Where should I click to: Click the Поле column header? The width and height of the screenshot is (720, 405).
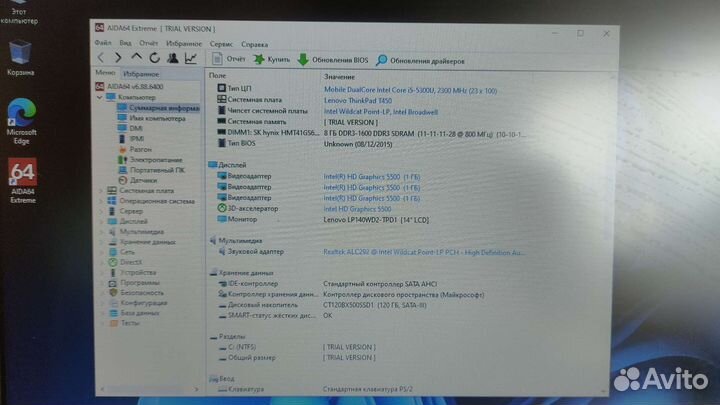[217, 76]
